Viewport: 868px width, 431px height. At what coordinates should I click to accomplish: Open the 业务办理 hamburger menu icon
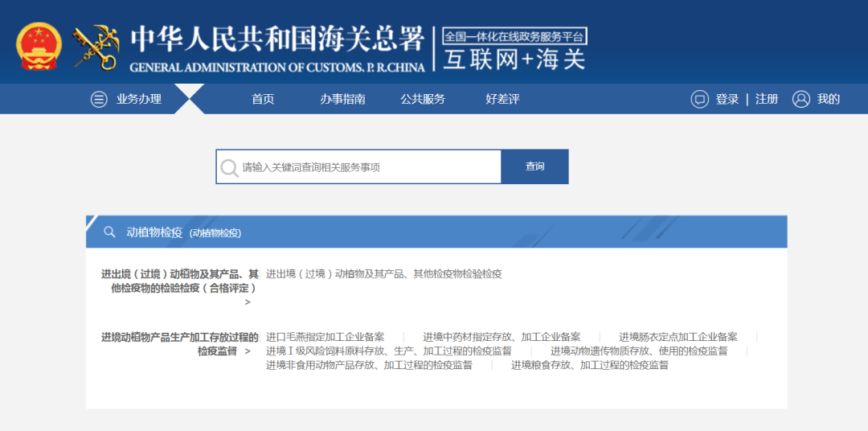[x=99, y=100]
